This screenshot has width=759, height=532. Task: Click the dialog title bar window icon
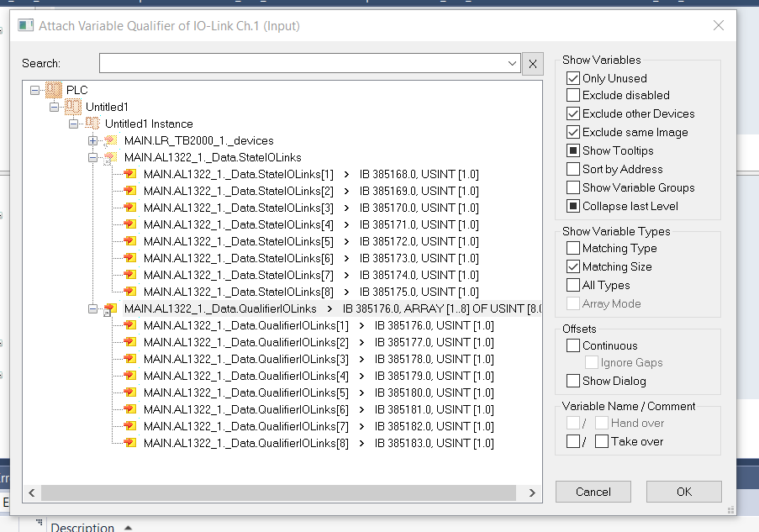[26, 25]
